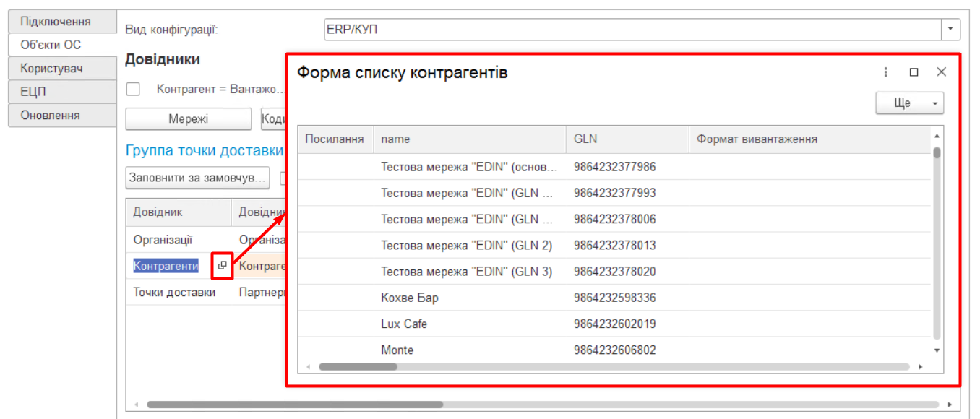Maximize the Форма списку контрагентів window

pos(914,72)
